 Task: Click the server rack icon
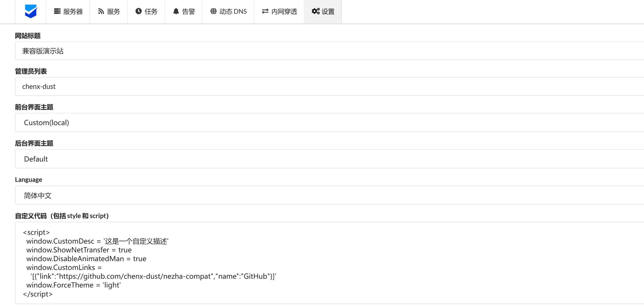[57, 11]
